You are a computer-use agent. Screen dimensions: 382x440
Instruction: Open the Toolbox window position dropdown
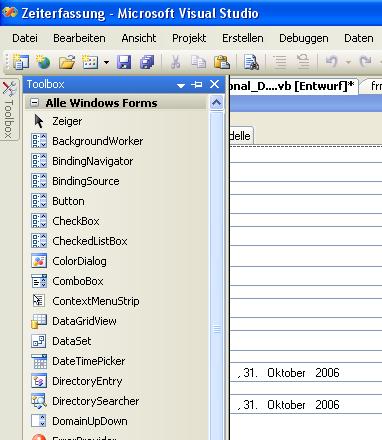point(181,85)
